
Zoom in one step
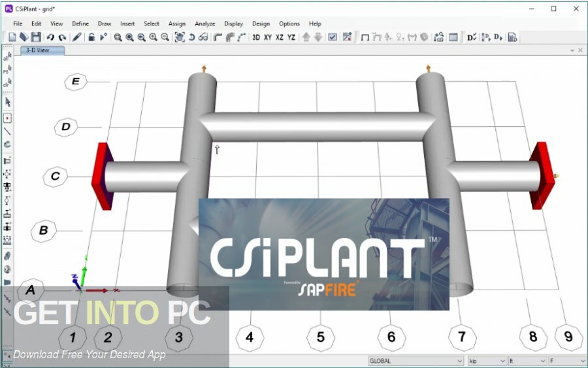153,37
